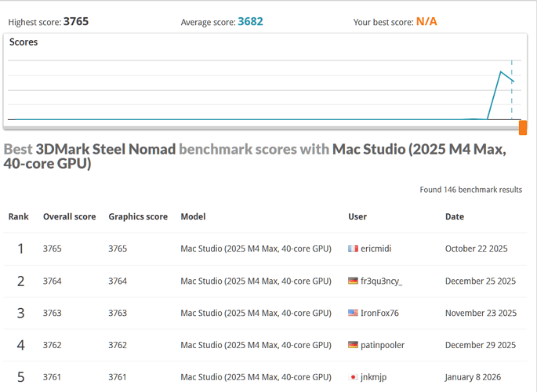Click rank number 3
The image size is (537, 392).
coord(20,313)
